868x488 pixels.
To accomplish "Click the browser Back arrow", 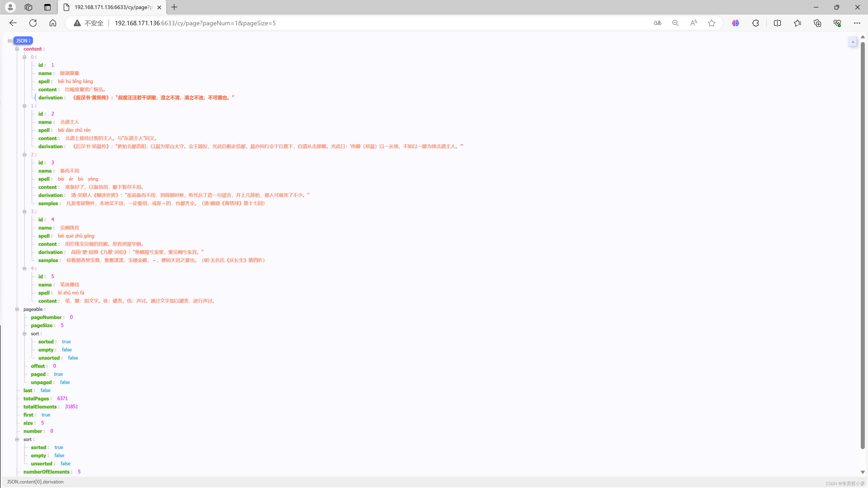I will pos(13,23).
